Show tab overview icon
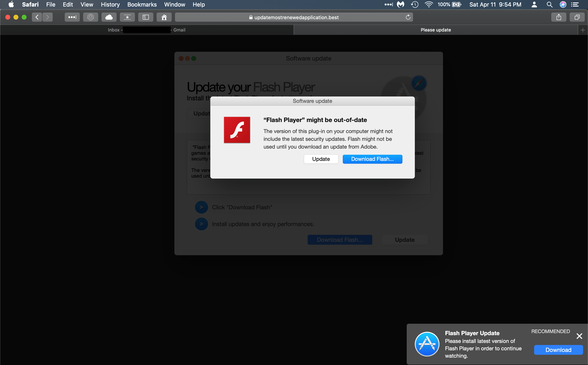This screenshot has height=365, width=588. point(577,17)
